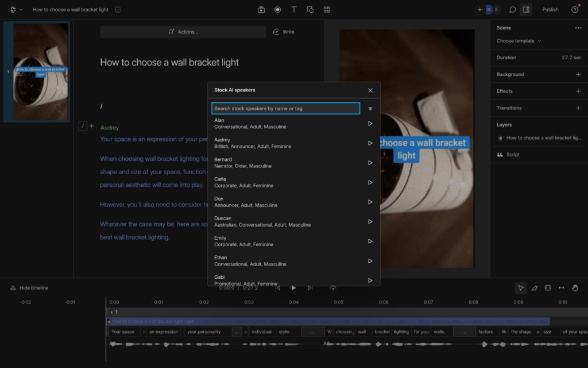The image size is (588, 368).
Task: Open the media library icon
Action: click(x=261, y=9)
